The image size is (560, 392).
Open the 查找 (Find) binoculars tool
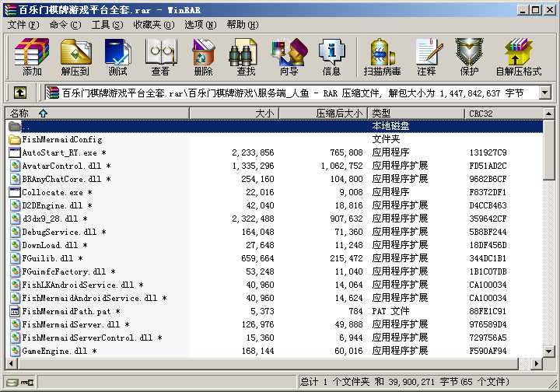[246, 57]
